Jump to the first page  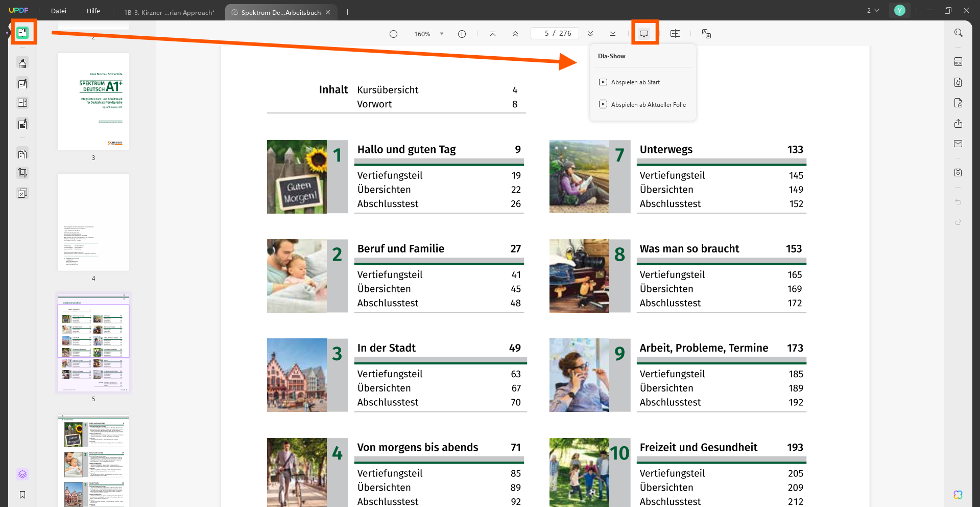(493, 34)
